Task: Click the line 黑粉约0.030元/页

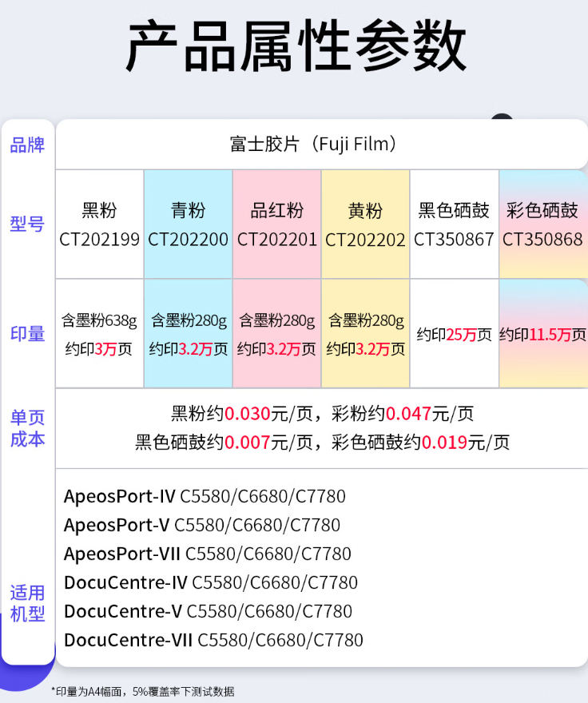Action: [242, 413]
